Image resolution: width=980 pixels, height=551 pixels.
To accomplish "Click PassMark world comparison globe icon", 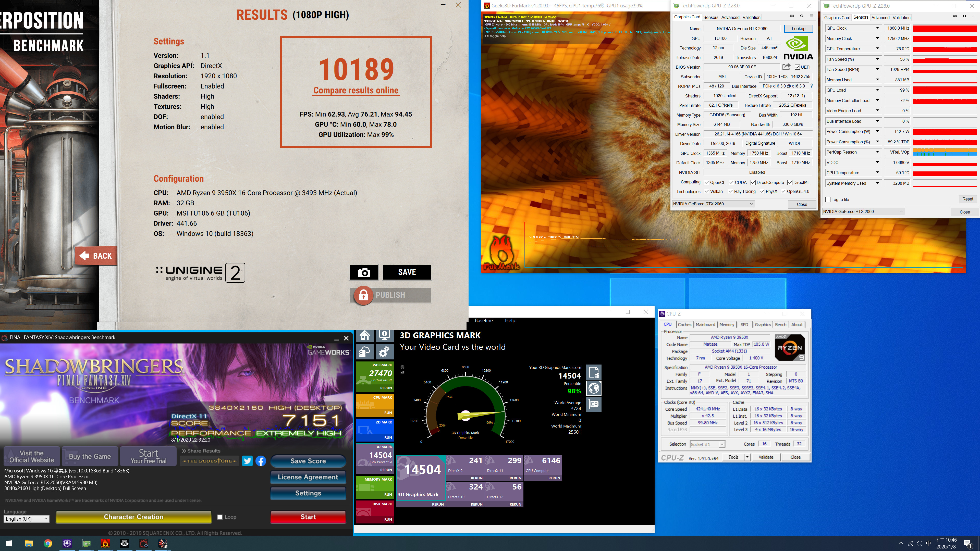I will pos(594,388).
